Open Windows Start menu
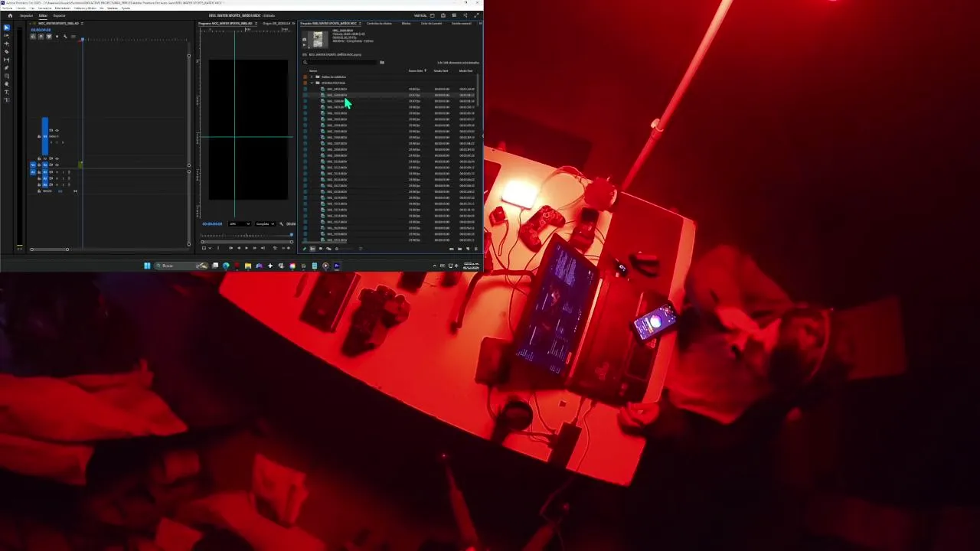Viewport: 980px width, 551px height. click(x=147, y=266)
